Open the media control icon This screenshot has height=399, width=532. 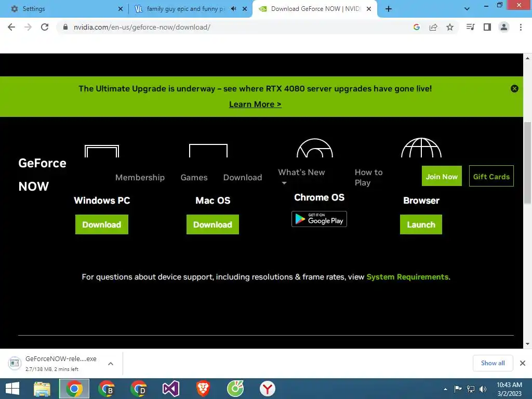(471, 27)
